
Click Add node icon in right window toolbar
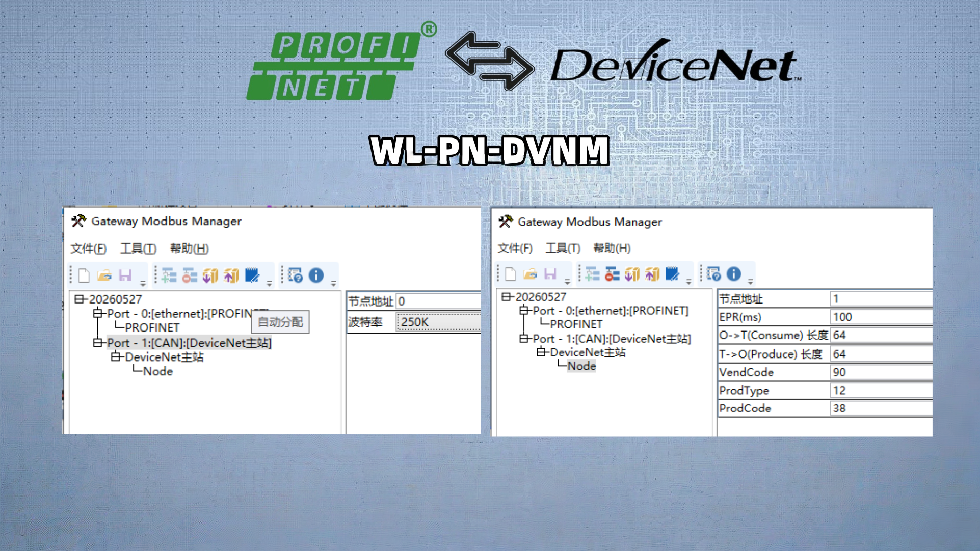click(x=592, y=274)
